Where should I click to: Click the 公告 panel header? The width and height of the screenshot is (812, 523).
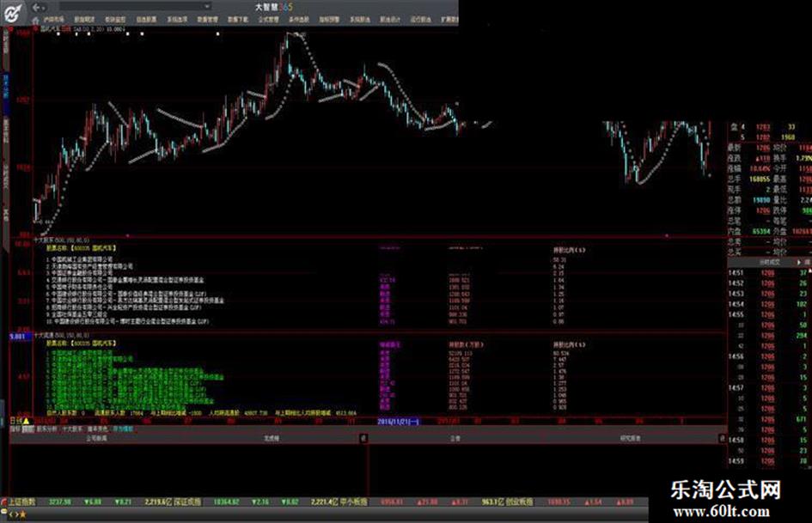(455, 439)
